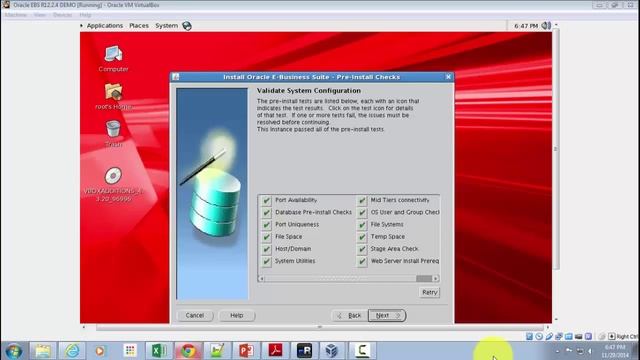Viewport: 640px width, 360px height.
Task: Click the Temp Space check icon
Action: coord(362,237)
